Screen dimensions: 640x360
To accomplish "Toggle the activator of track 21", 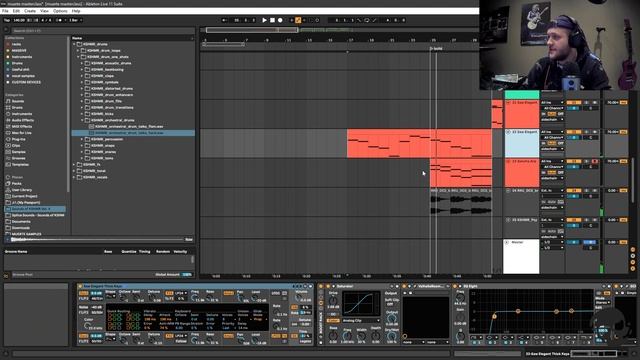I will pos(573,102).
